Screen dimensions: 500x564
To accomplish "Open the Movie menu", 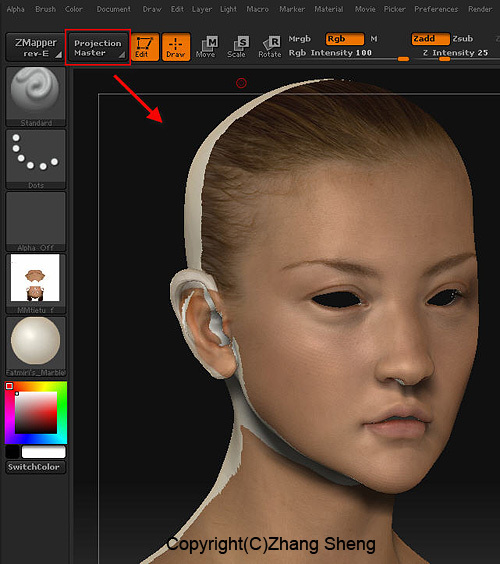I will 365,9.
